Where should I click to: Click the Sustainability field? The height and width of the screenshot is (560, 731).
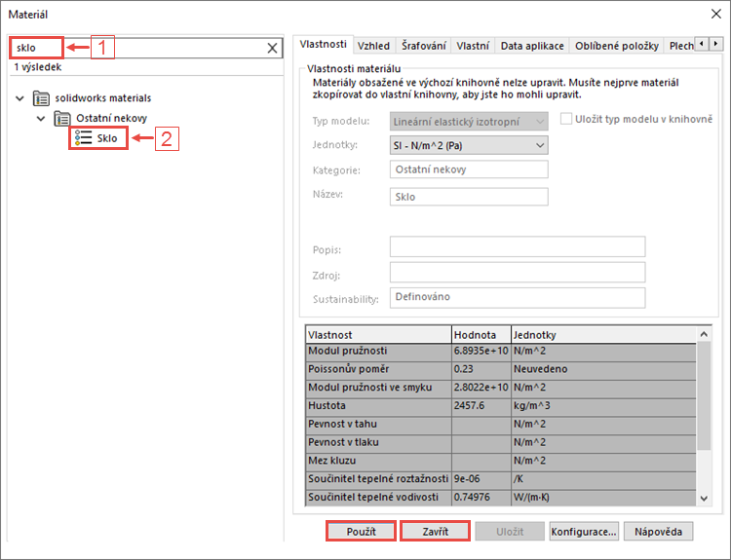click(518, 298)
